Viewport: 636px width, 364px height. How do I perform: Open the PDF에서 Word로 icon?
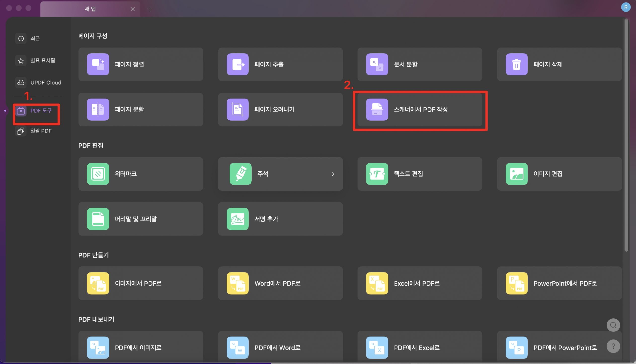point(238,348)
